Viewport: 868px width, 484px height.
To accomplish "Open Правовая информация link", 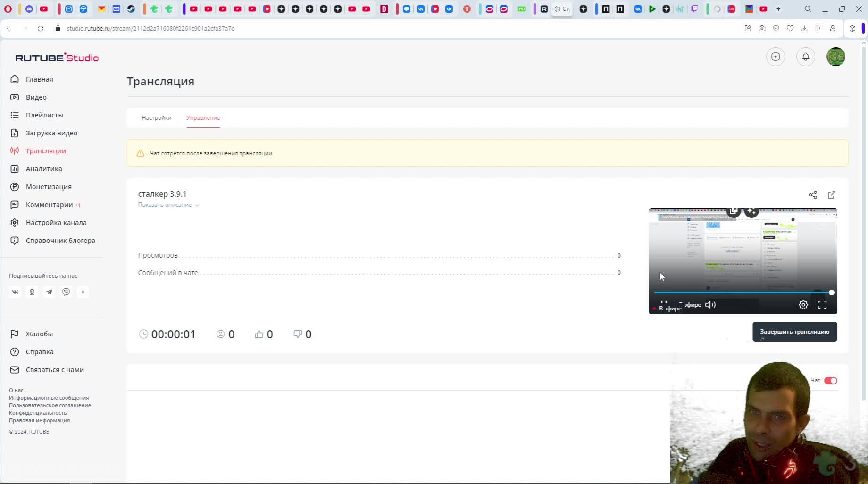I will tap(39, 420).
